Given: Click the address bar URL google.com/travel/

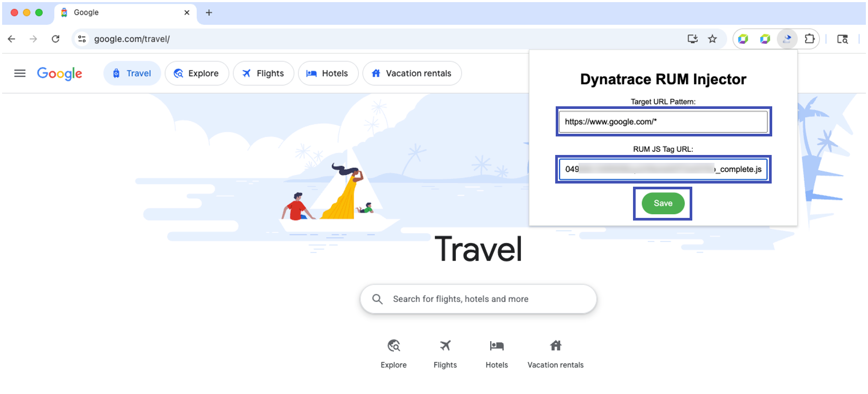Looking at the screenshot, I should pos(132,39).
